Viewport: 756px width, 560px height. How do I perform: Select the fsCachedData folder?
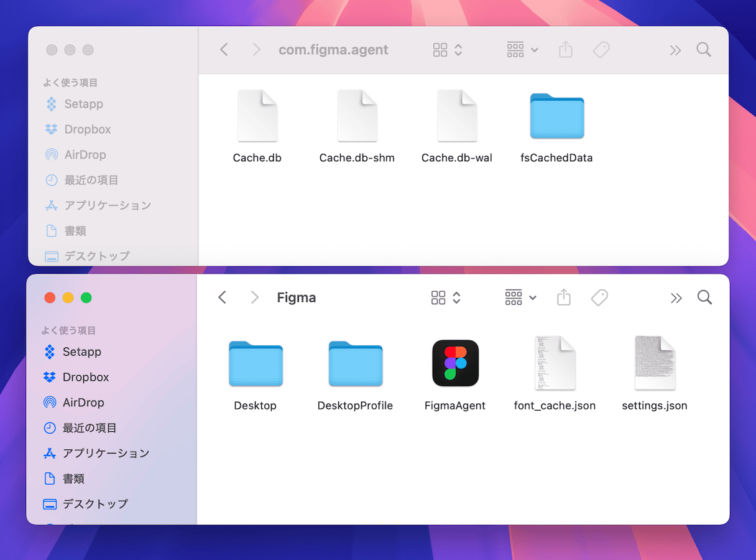[556, 116]
